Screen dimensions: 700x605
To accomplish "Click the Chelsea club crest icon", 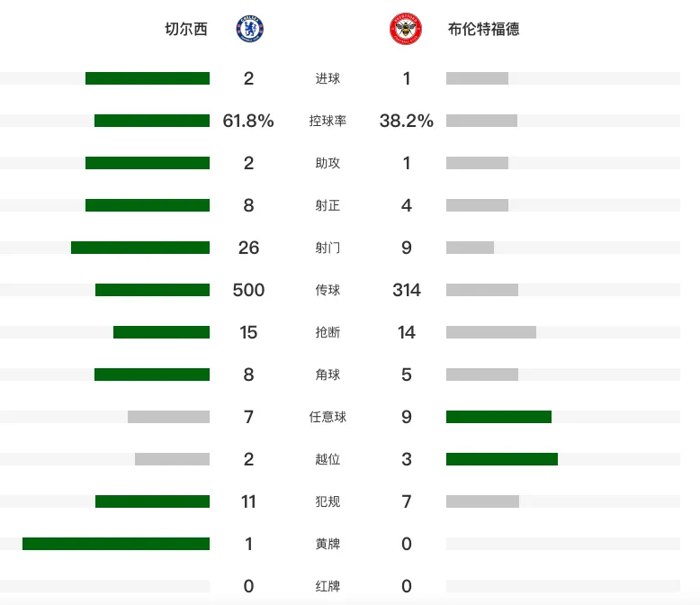I will [249, 29].
